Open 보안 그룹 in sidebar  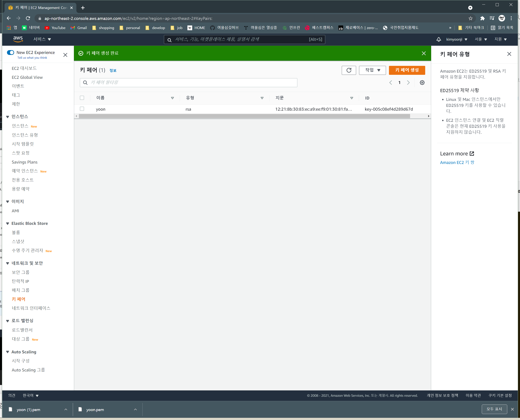coord(21,272)
